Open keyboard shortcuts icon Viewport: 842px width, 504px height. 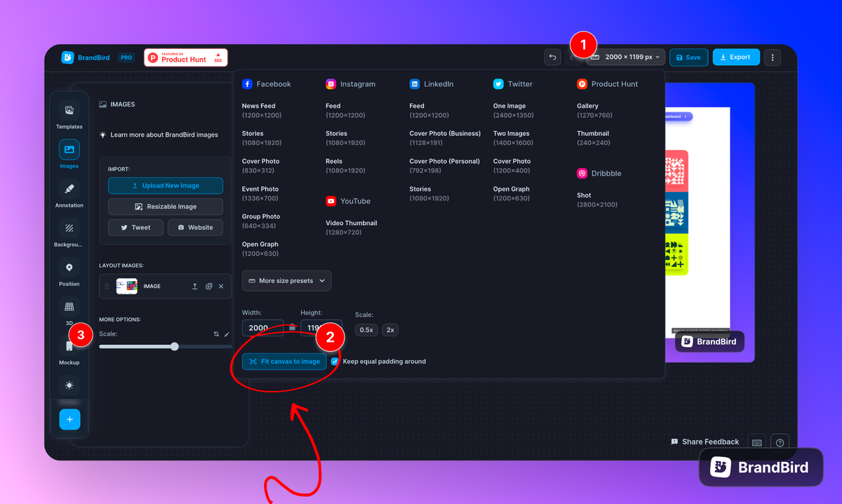click(x=756, y=442)
